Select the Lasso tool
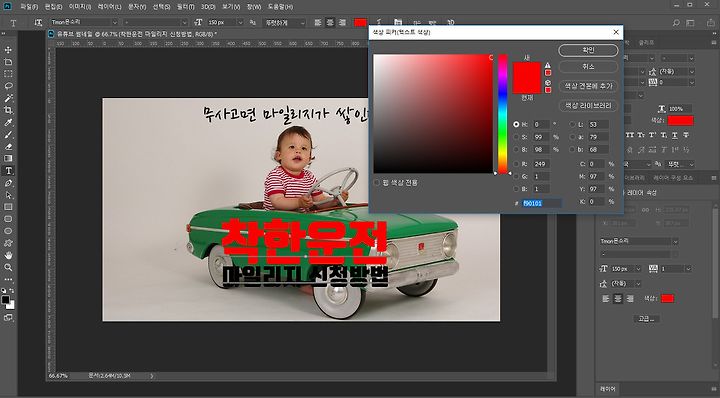 coord(8,86)
